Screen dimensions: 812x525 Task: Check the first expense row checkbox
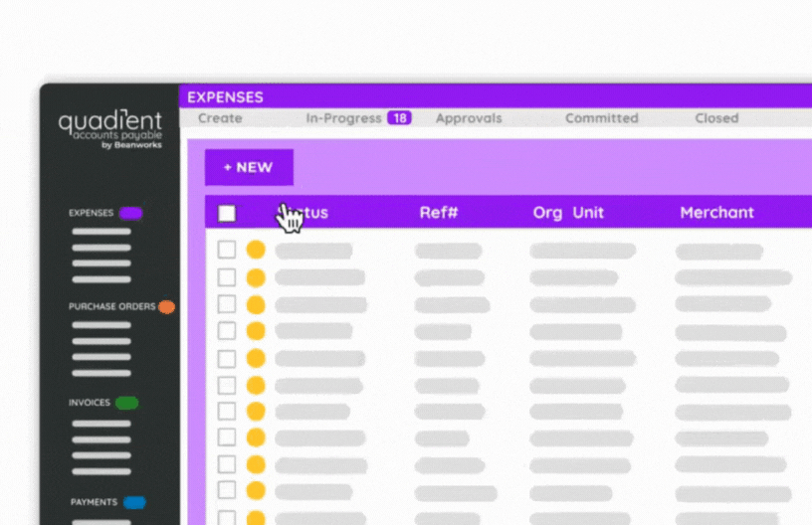coord(227,251)
